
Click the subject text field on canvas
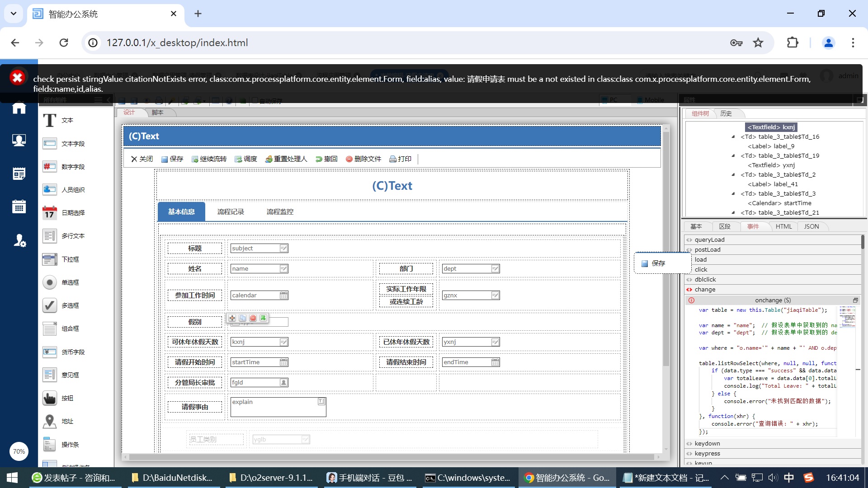click(255, 249)
